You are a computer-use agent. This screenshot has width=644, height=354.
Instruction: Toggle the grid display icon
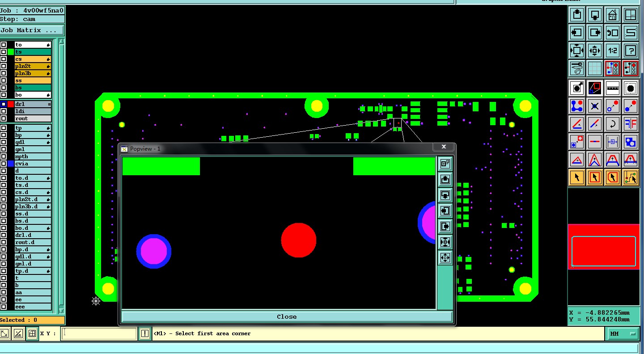(x=595, y=68)
